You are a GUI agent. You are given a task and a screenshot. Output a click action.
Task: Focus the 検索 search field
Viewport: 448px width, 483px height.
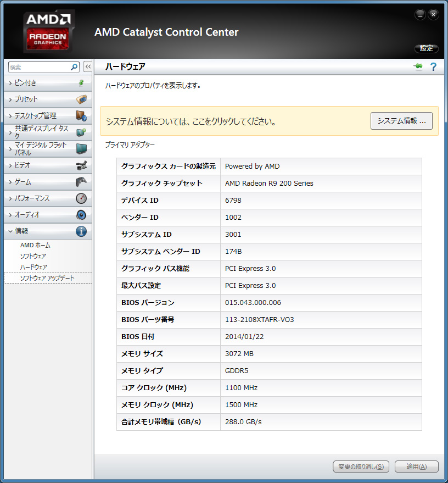pos(38,67)
